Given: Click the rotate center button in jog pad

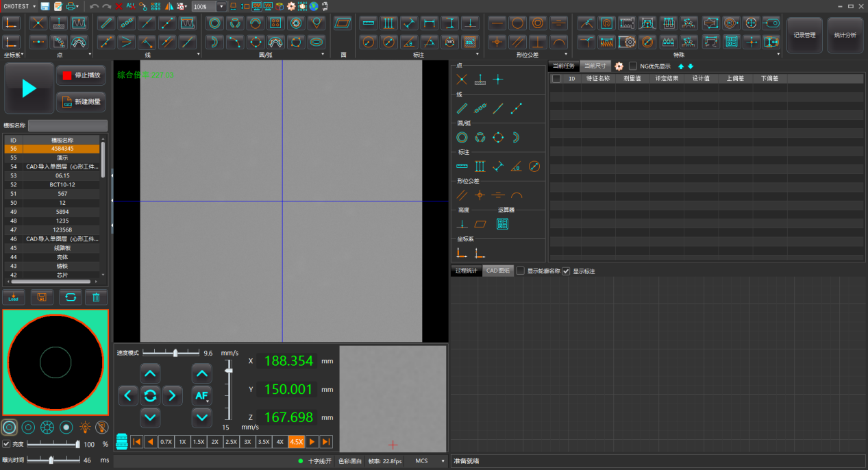Looking at the screenshot, I should click(x=150, y=395).
